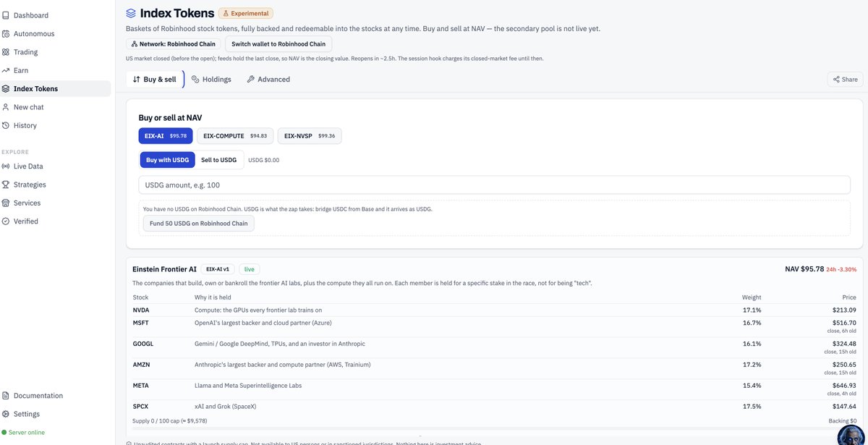Screen dimensions: 868x445
Task: Switch to the Advanced tab
Action: (x=268, y=80)
